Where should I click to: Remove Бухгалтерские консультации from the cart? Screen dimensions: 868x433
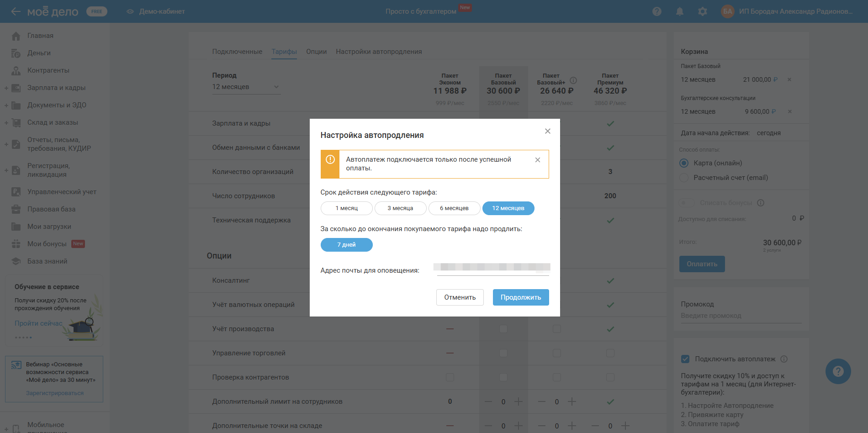(x=789, y=111)
